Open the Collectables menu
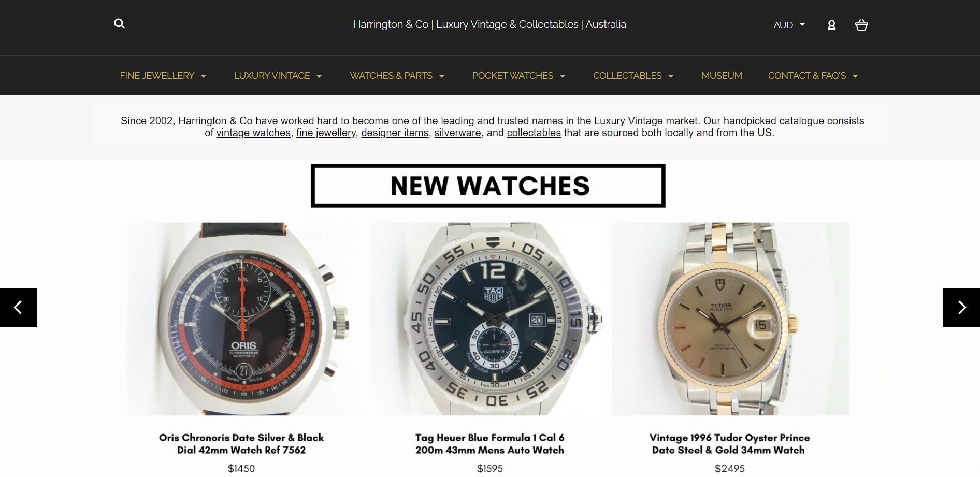This screenshot has width=980, height=477. pos(633,76)
